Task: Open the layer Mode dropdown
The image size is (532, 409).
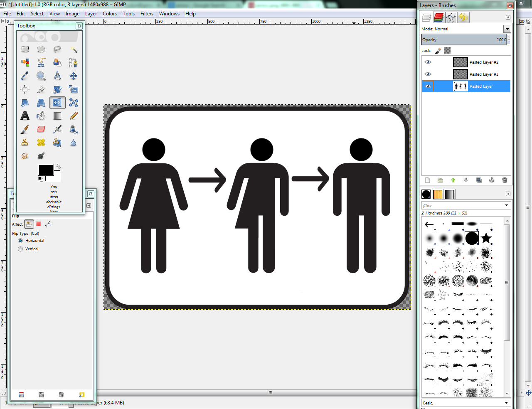Action: (x=507, y=29)
